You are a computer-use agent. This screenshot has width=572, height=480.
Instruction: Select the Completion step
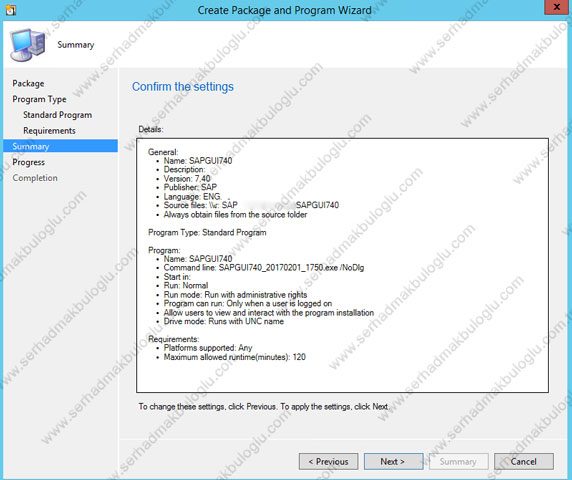point(35,178)
